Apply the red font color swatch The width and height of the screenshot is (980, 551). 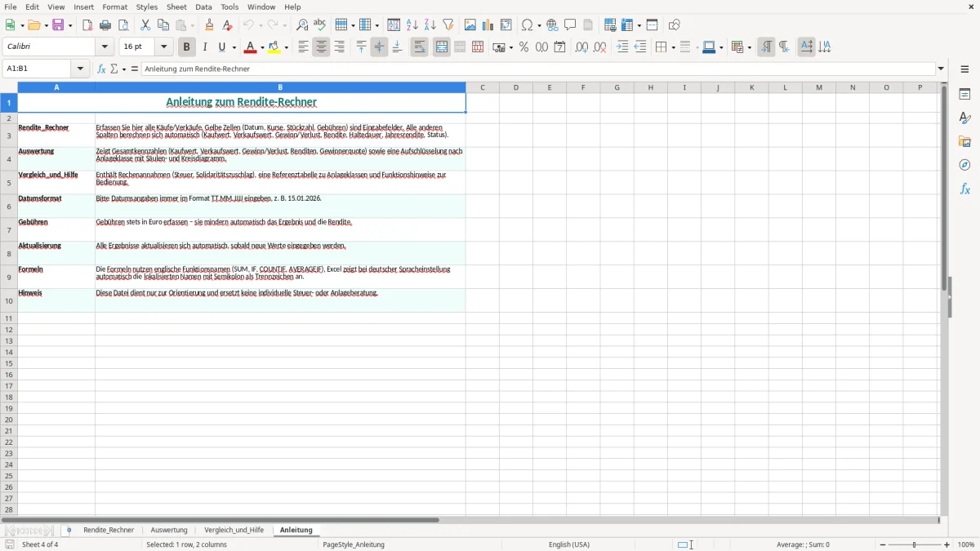(x=251, y=47)
